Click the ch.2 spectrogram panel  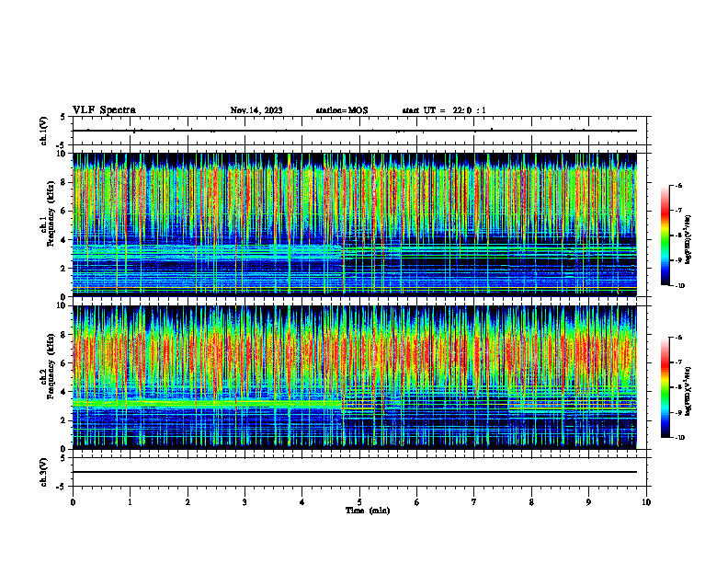click(355, 377)
